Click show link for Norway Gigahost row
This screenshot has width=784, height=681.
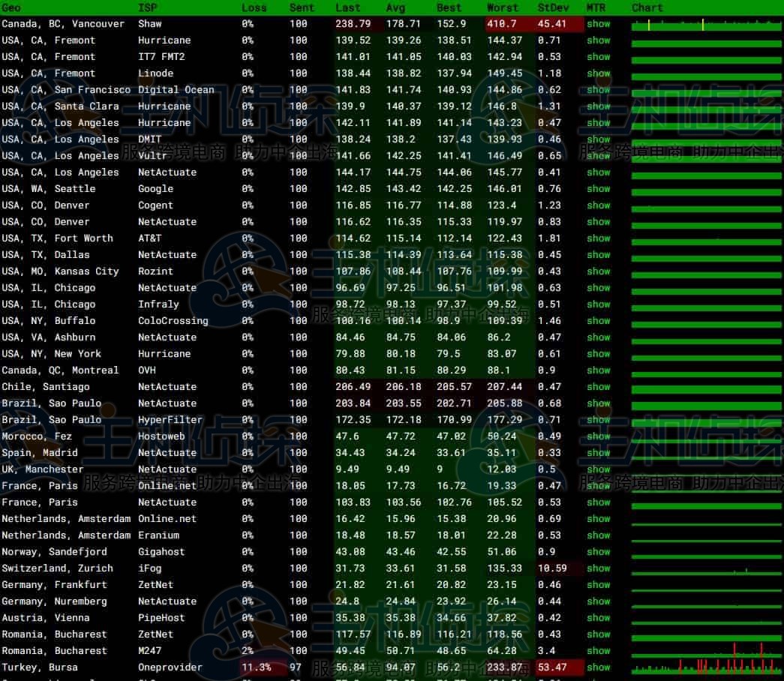pos(598,552)
